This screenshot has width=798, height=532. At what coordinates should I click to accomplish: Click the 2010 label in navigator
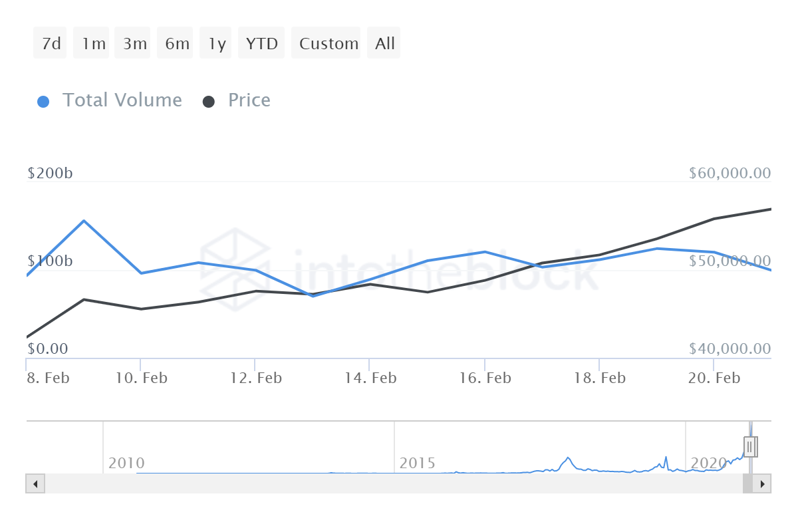126,462
